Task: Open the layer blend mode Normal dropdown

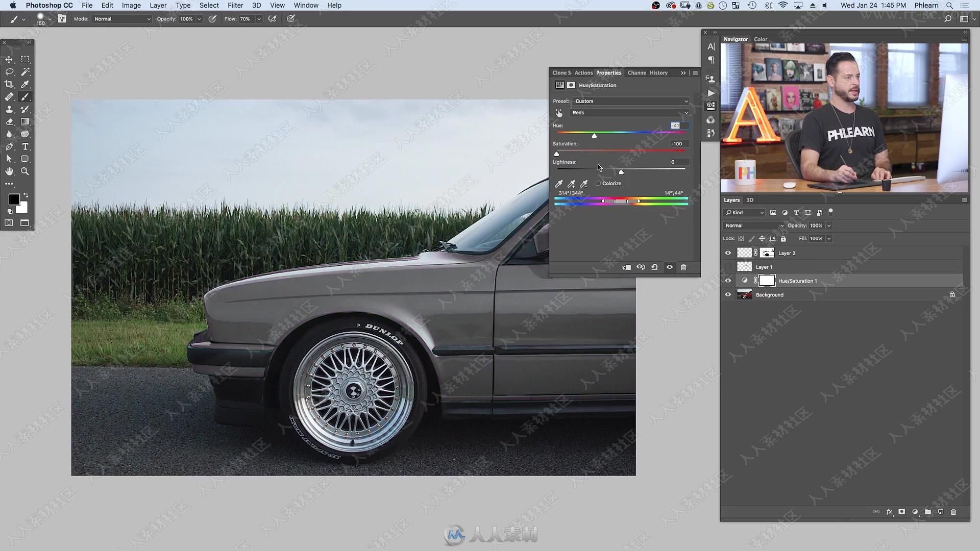Action: [754, 226]
